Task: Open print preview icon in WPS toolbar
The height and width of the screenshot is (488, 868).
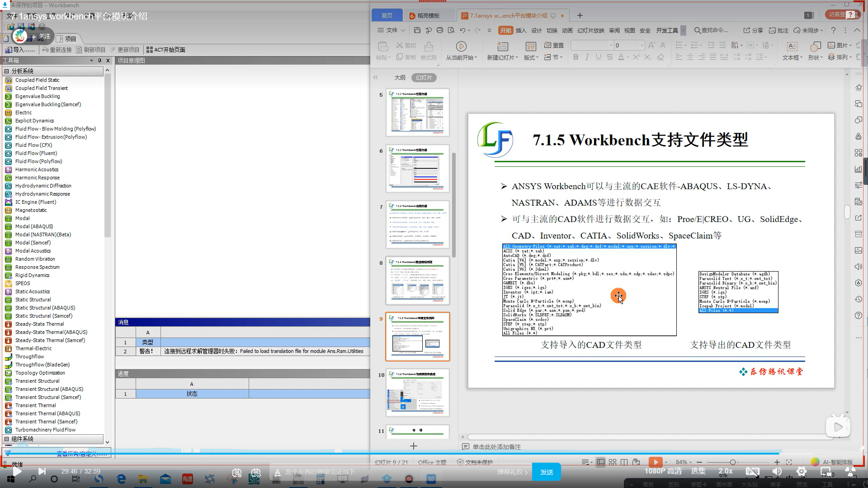Action: point(451,30)
